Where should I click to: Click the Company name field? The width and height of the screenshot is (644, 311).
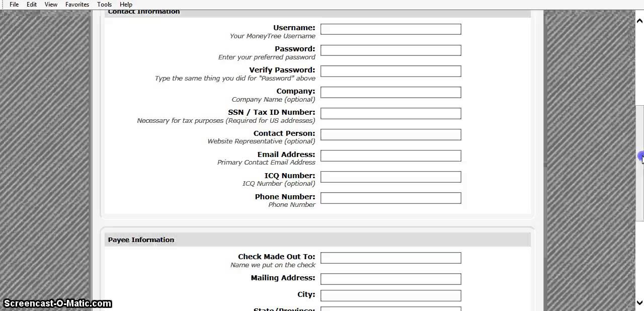(391, 93)
